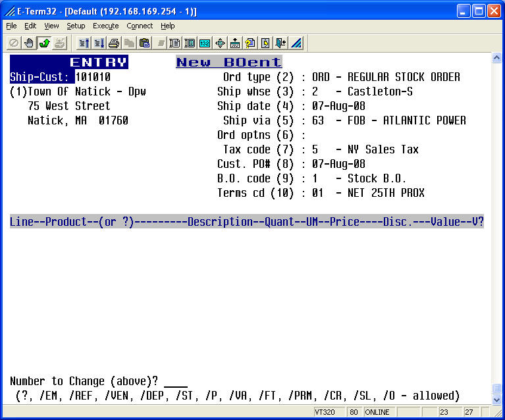Click the 'NET 25TH PROX' terms value
505x420 pixels.
(x=386, y=193)
